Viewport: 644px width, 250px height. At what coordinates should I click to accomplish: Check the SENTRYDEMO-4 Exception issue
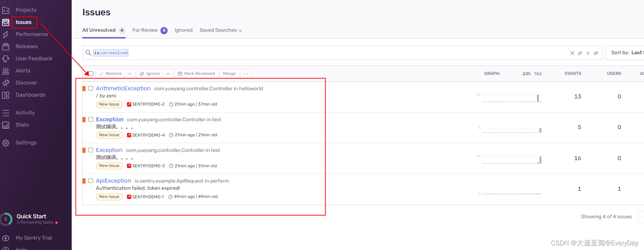click(91, 119)
